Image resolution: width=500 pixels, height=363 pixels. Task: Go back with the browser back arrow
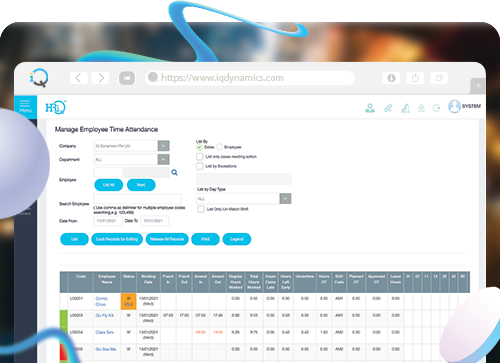click(x=79, y=78)
